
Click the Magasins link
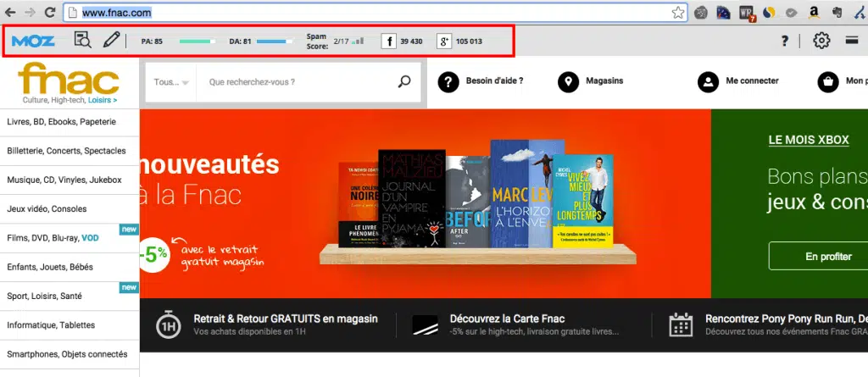pyautogui.click(x=604, y=80)
